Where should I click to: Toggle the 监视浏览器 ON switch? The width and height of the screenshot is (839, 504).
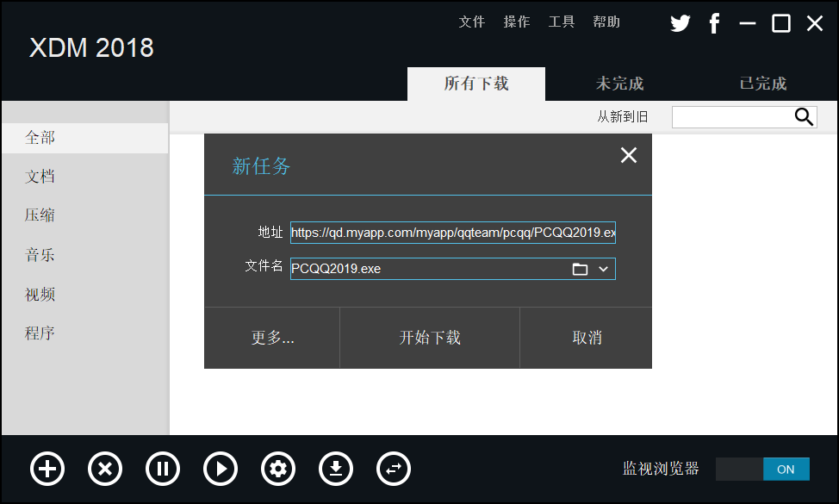(x=762, y=470)
